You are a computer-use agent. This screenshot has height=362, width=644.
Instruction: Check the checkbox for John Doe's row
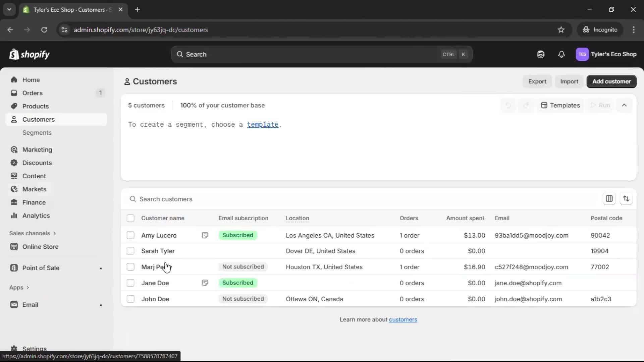pyautogui.click(x=130, y=299)
